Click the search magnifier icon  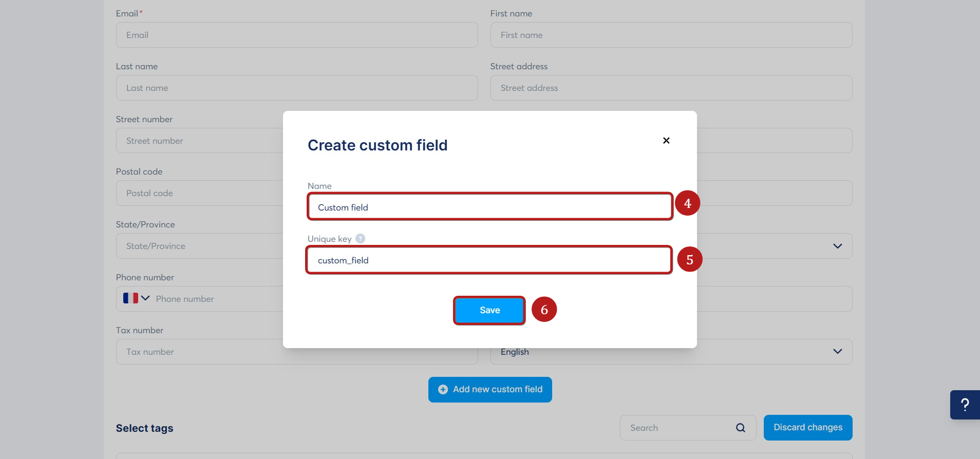(x=740, y=428)
